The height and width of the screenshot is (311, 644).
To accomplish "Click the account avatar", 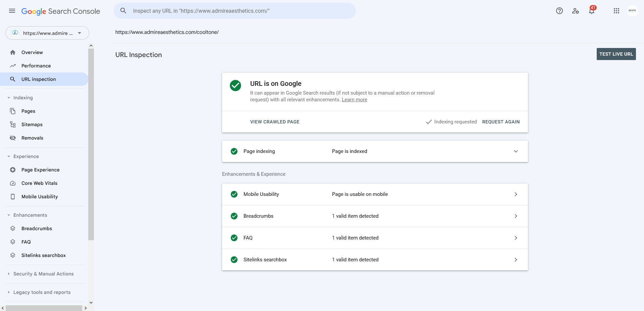I will click(632, 11).
